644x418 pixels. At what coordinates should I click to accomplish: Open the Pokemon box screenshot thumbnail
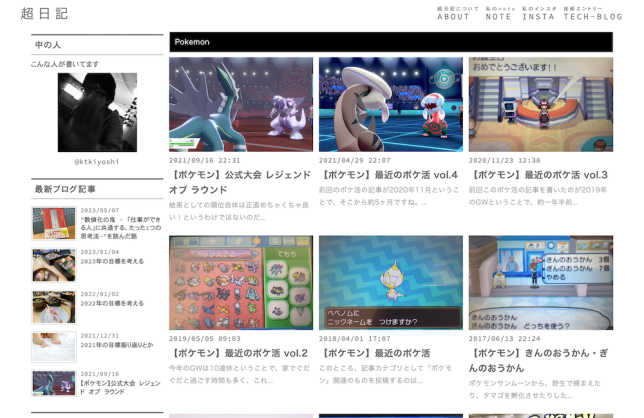[241, 282]
